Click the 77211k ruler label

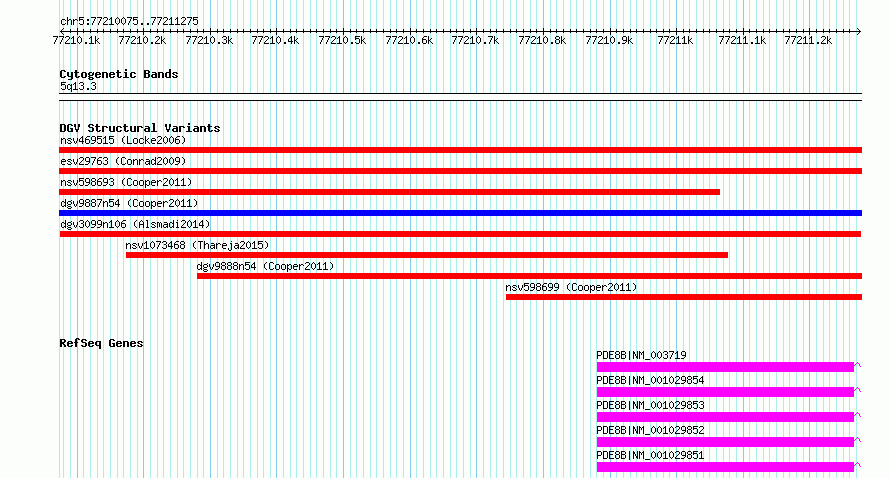(x=675, y=40)
